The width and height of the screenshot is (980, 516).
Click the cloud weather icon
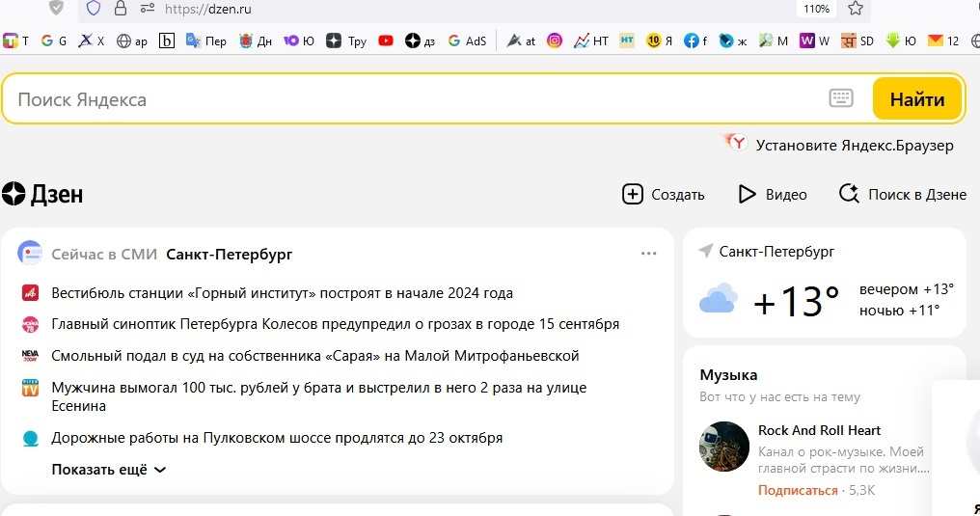719,298
